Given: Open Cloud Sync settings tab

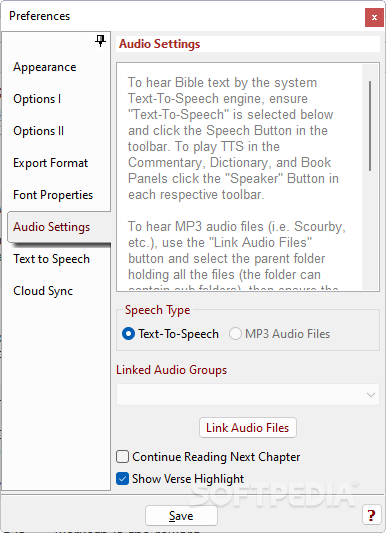Looking at the screenshot, I should (43, 291).
